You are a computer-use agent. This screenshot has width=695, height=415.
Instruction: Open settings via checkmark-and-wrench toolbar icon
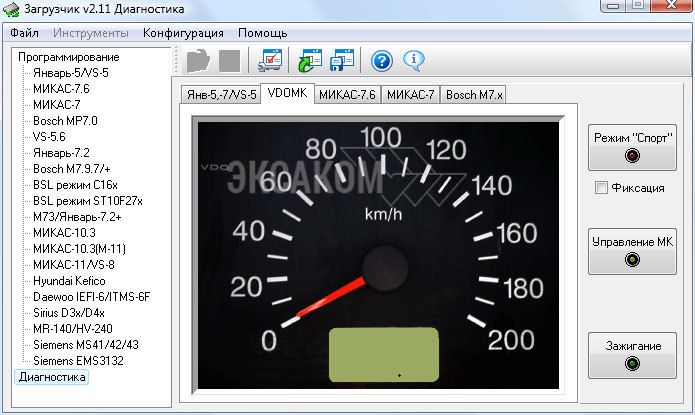270,60
